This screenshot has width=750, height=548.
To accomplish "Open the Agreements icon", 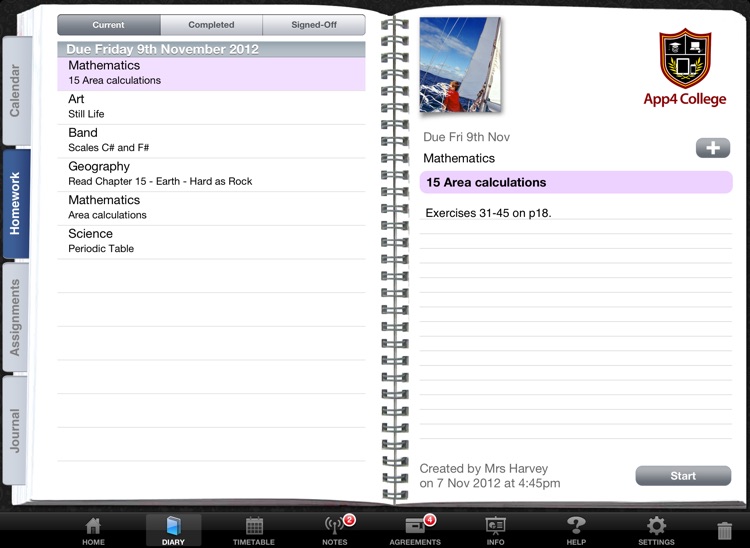I will point(415,529).
